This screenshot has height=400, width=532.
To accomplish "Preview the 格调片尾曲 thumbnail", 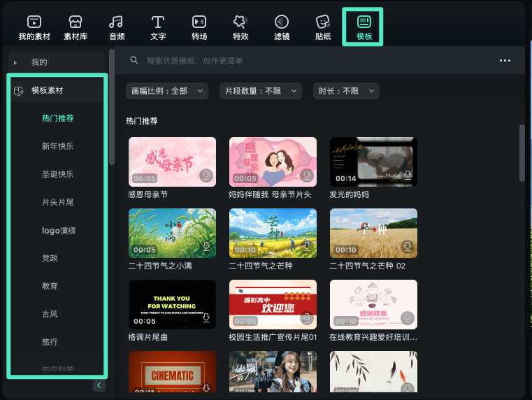I will tap(172, 304).
